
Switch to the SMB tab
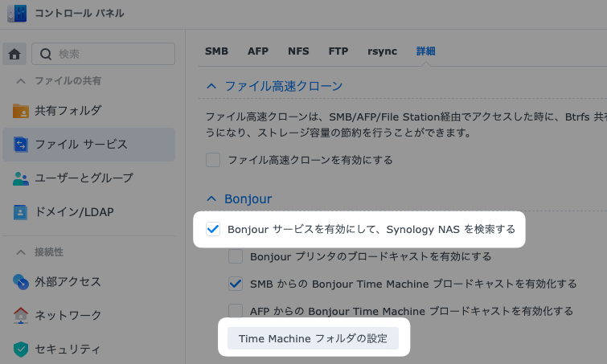[x=216, y=51]
